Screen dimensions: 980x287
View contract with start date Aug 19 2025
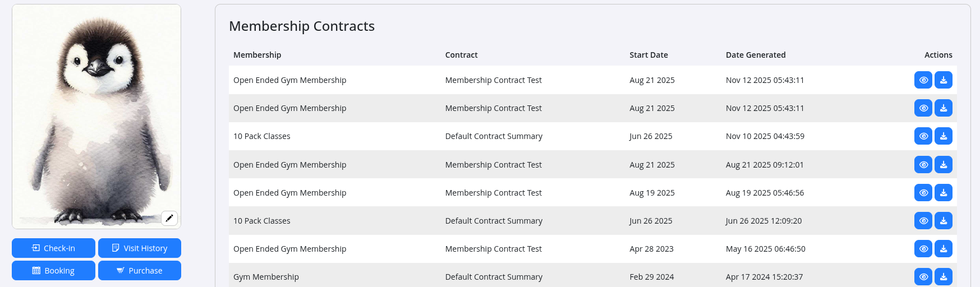point(923,193)
